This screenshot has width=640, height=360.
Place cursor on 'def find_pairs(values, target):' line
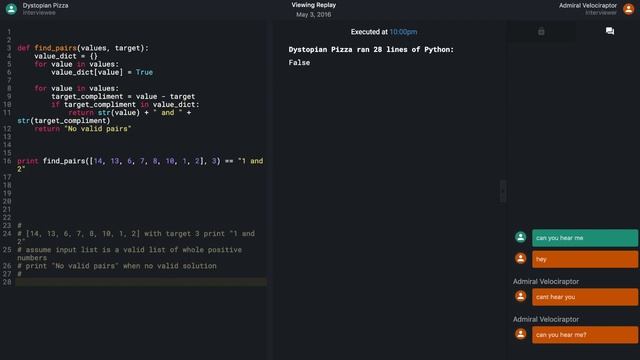click(83, 48)
